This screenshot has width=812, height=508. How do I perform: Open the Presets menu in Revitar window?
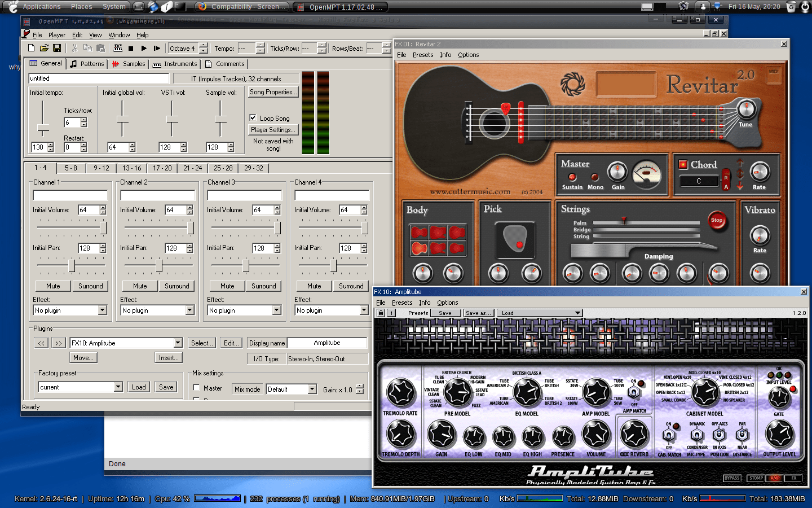click(x=423, y=55)
